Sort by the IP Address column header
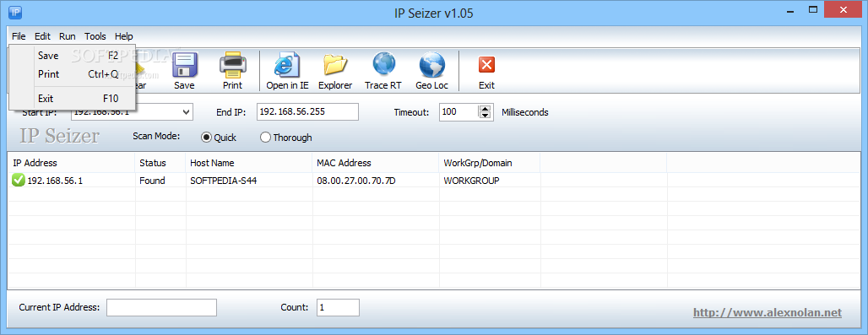 click(72, 163)
